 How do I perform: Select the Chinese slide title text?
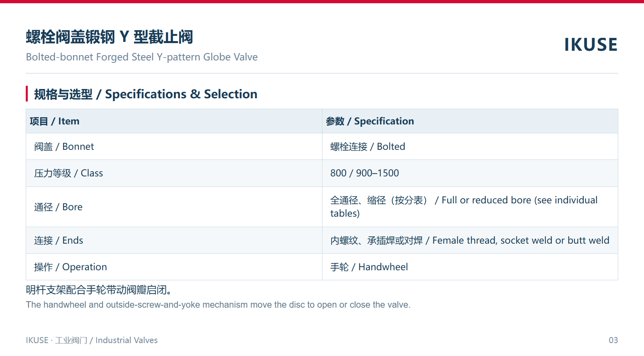(x=109, y=37)
